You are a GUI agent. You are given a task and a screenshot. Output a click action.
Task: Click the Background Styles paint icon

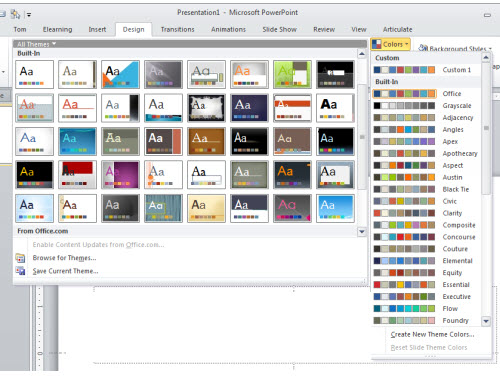(423, 48)
